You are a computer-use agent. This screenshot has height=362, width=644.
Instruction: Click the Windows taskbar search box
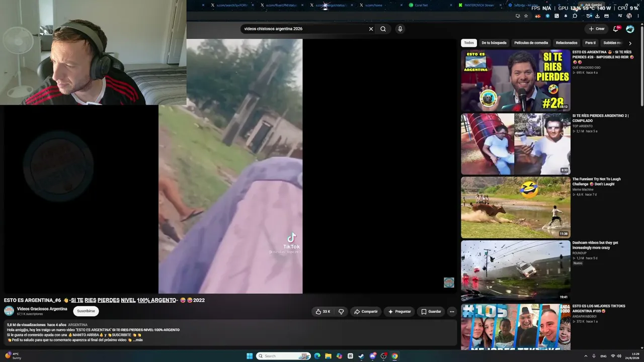pyautogui.click(x=284, y=356)
